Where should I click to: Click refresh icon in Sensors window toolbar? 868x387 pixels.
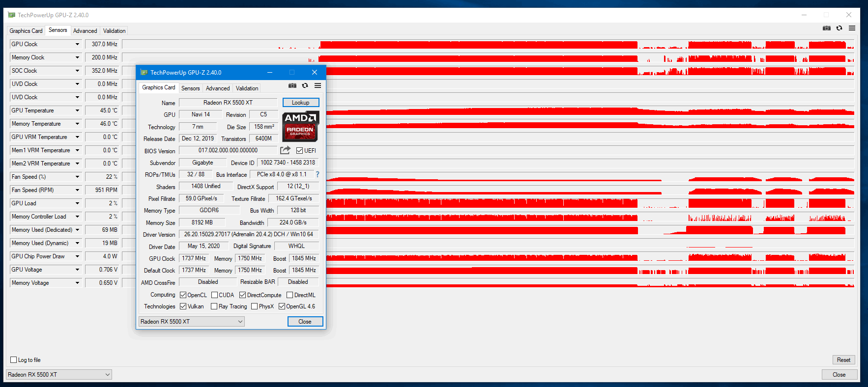coord(839,28)
